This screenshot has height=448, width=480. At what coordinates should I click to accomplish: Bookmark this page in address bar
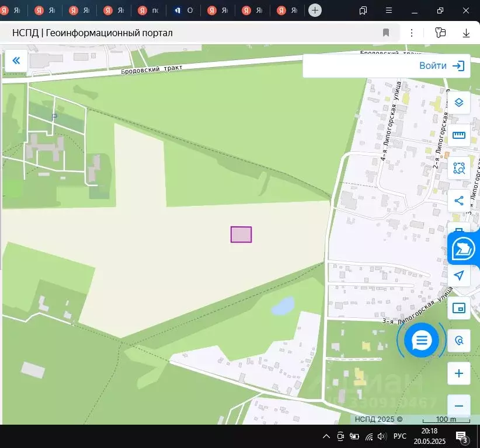(x=386, y=33)
